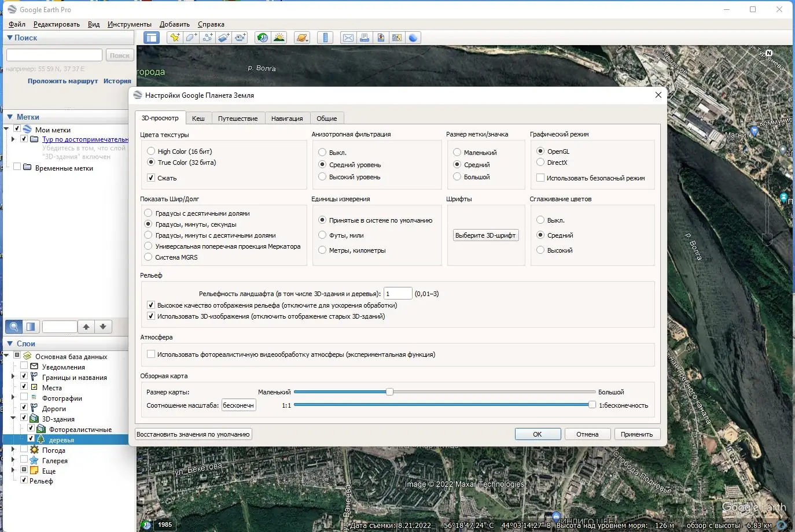795x532 pixels.
Task: Expand the Галерея layer node
Action: pyautogui.click(x=13, y=460)
